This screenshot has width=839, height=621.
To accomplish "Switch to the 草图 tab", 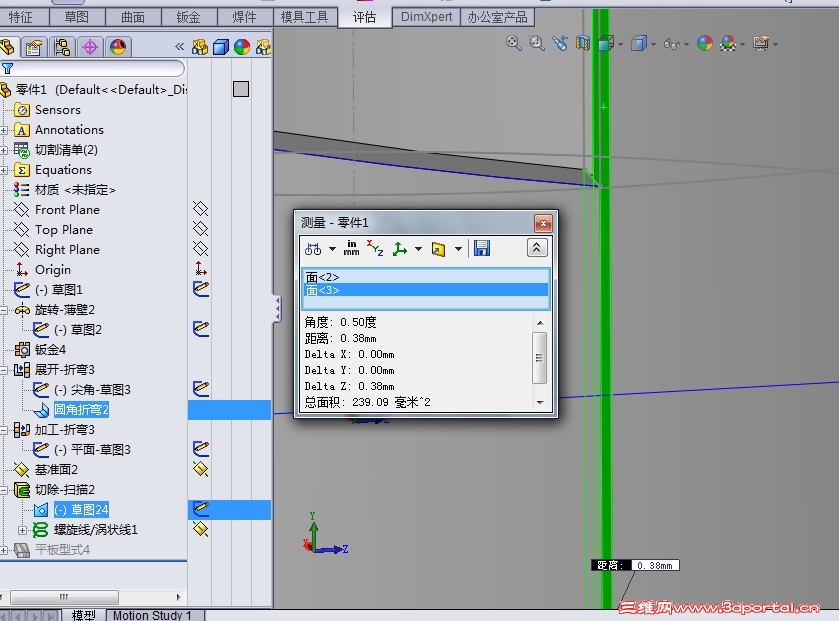I will 77,18.
